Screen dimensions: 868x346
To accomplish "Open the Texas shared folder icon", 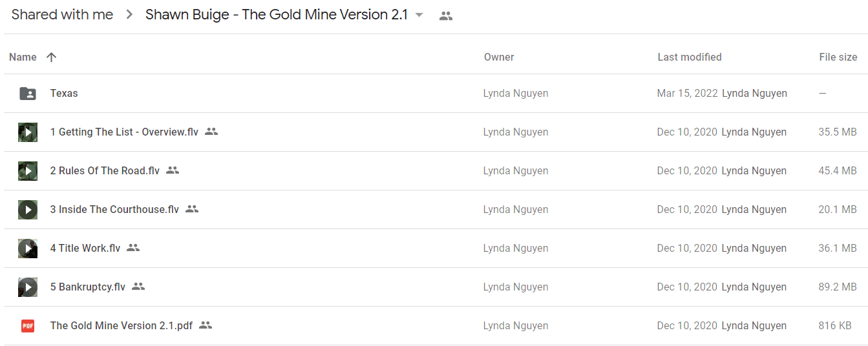I will coord(28,94).
